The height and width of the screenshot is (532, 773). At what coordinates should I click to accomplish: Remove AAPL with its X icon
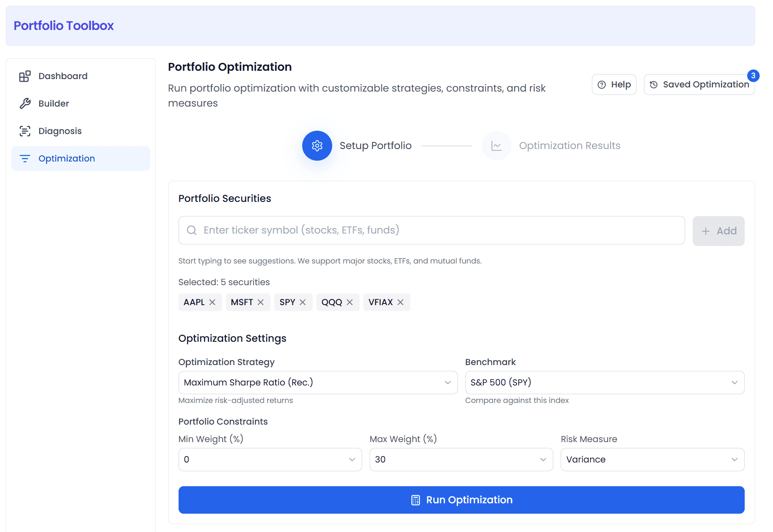point(212,302)
